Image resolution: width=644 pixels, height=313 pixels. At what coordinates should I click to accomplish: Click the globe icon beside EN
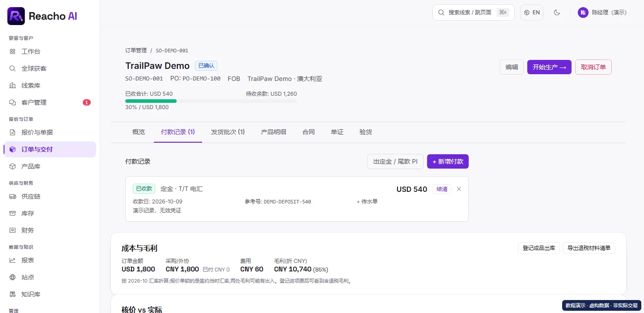tap(527, 13)
